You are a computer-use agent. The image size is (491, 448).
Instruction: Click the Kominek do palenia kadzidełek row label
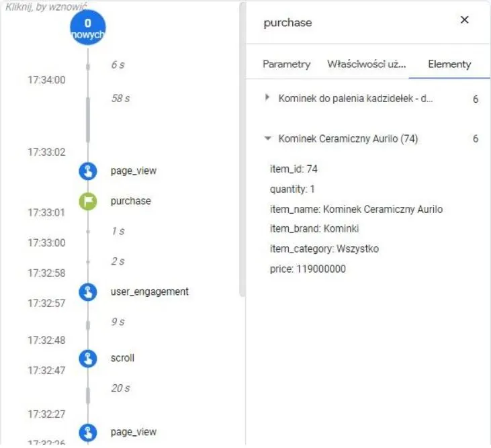(x=355, y=98)
